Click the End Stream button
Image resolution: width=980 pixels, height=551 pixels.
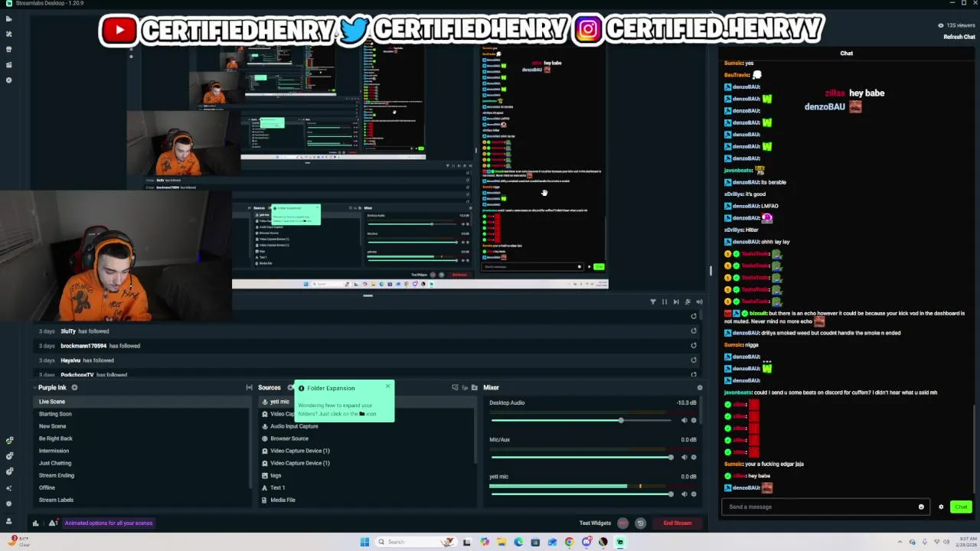click(x=678, y=523)
